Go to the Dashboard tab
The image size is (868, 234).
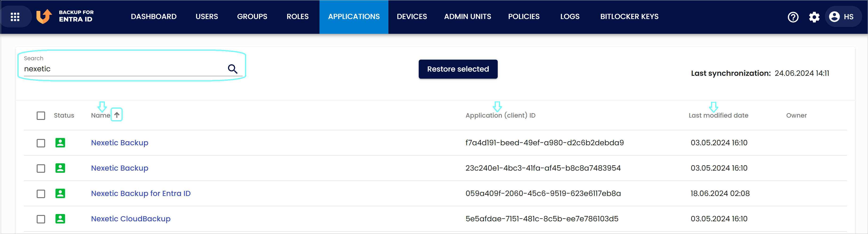click(x=154, y=16)
